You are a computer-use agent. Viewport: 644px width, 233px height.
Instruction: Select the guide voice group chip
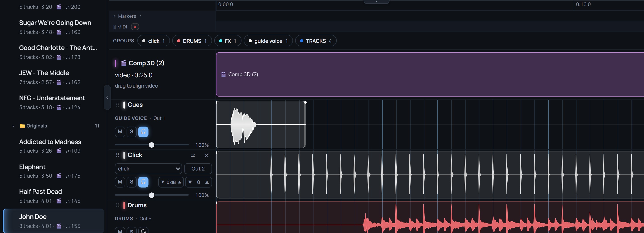point(268,41)
